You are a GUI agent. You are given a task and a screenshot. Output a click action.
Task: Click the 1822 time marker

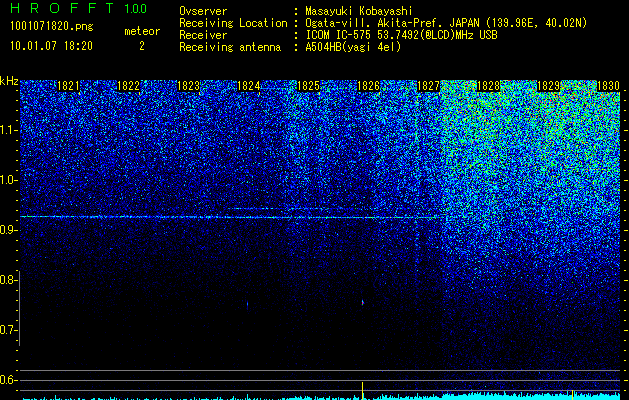tap(128, 86)
